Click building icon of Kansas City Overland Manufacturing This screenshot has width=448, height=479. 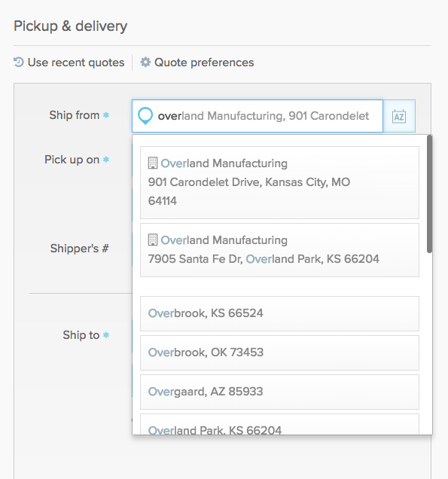[x=153, y=163]
